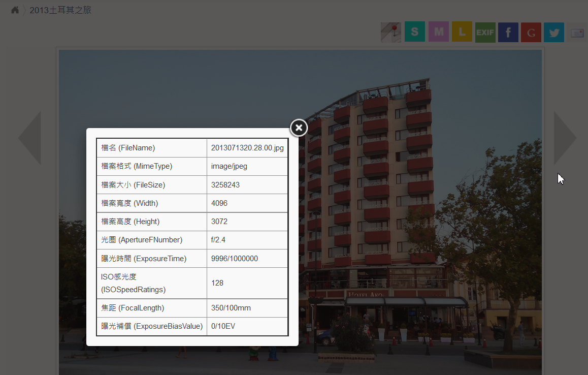Open the 2013土耳其之旅 album link

coord(60,10)
